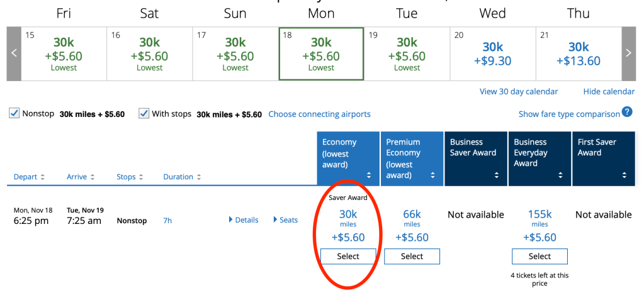This screenshot has width=644, height=295.
Task: Select the 155k Business Everyday Award fare
Action: [539, 257]
